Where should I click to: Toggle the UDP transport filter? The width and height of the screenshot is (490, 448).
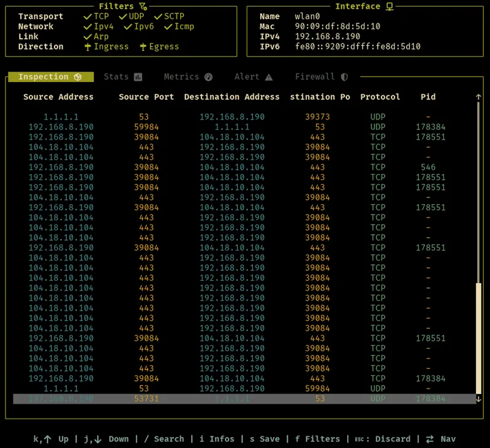pyautogui.click(x=132, y=17)
